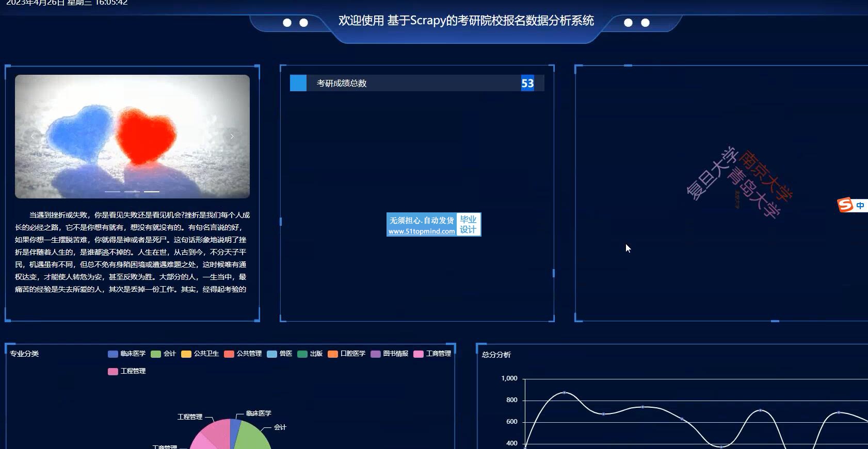Pick 青岛大学 in the word cloud

click(754, 193)
